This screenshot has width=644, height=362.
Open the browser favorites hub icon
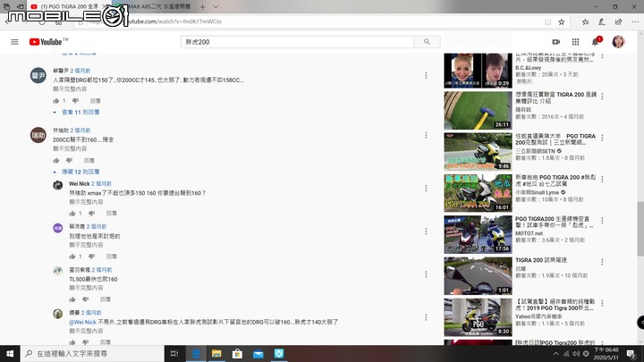coord(585,21)
